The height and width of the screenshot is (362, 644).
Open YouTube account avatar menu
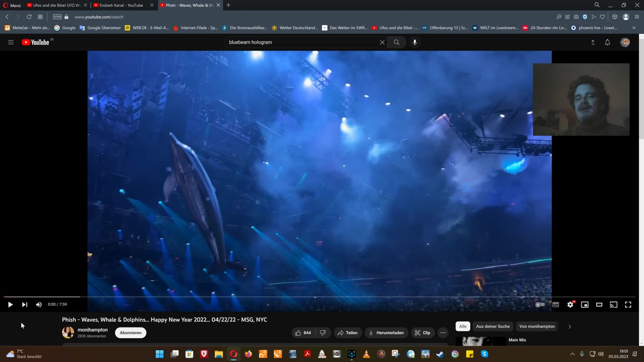(x=625, y=42)
